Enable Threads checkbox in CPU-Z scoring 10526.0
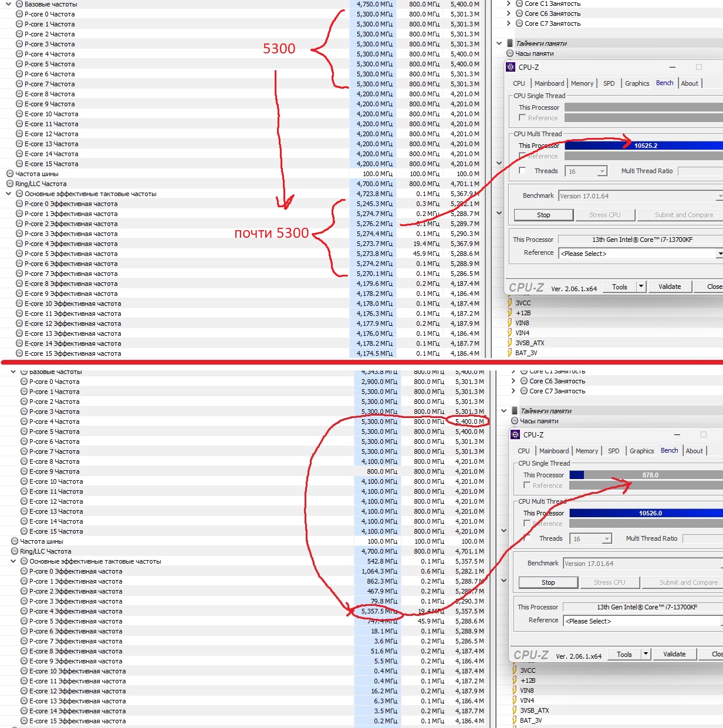Image resolution: width=723 pixels, height=728 pixels. (x=527, y=538)
